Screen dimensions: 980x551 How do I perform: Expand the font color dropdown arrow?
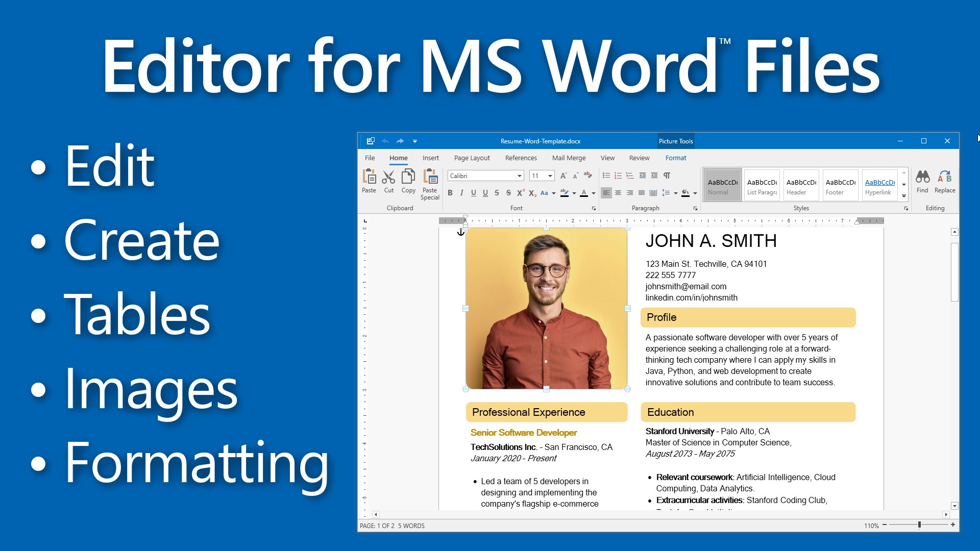click(x=593, y=193)
